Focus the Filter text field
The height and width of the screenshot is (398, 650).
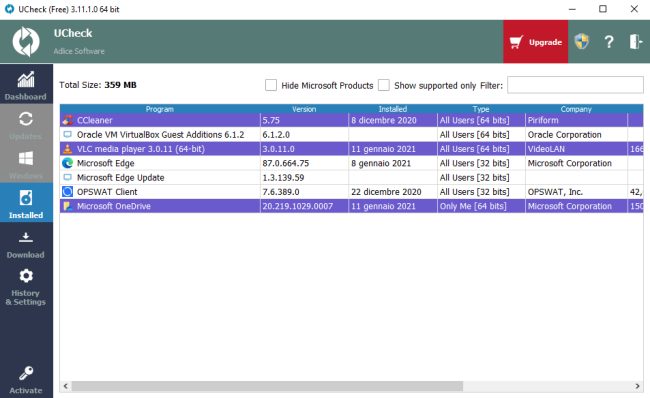tap(575, 85)
